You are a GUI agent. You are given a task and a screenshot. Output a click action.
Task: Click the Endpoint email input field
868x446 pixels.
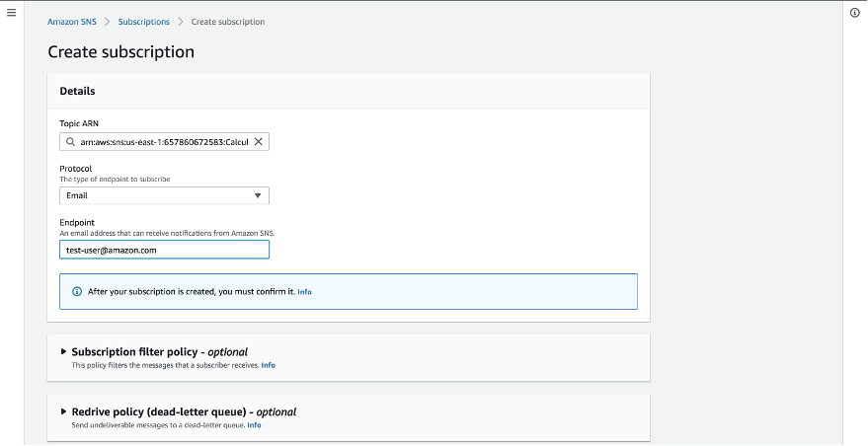(x=164, y=250)
